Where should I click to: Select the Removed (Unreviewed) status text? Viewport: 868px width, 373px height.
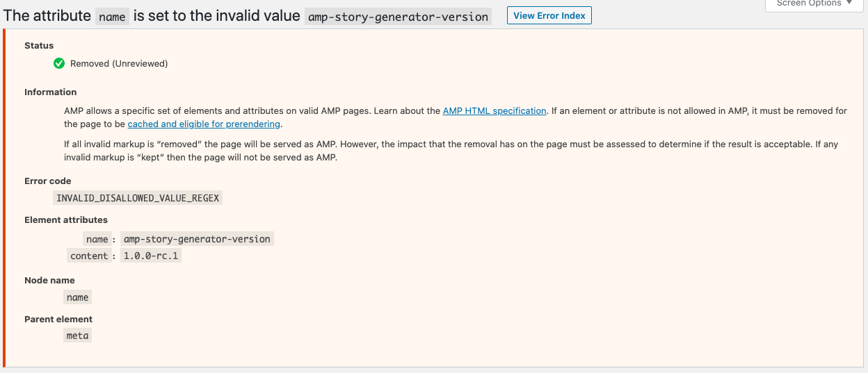pos(119,63)
